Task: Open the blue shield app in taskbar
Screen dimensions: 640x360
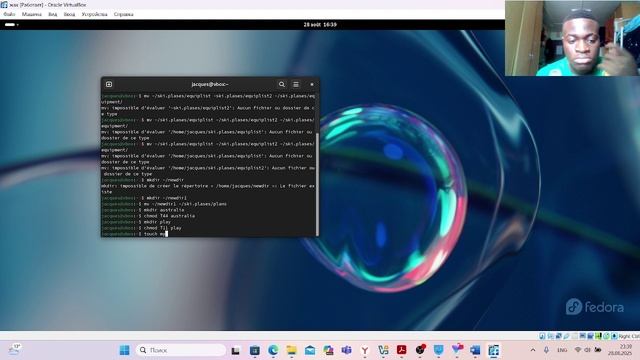Action: 438,350
